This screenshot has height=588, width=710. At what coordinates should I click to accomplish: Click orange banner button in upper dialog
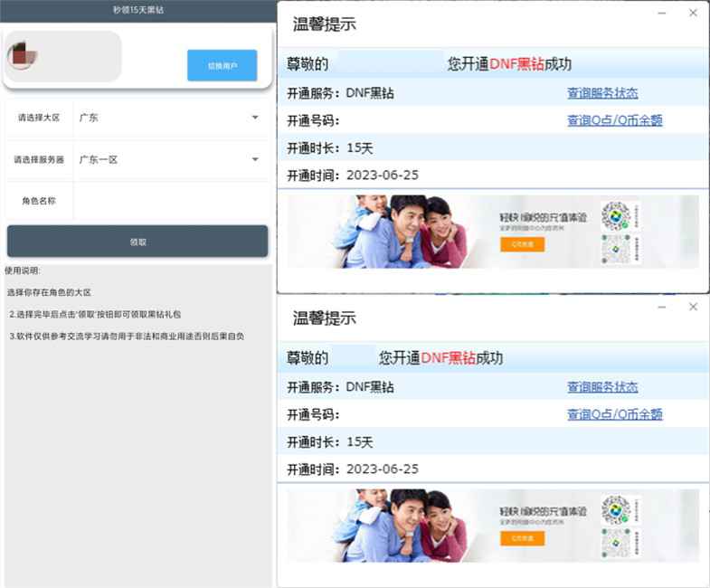pyautogui.click(x=523, y=244)
